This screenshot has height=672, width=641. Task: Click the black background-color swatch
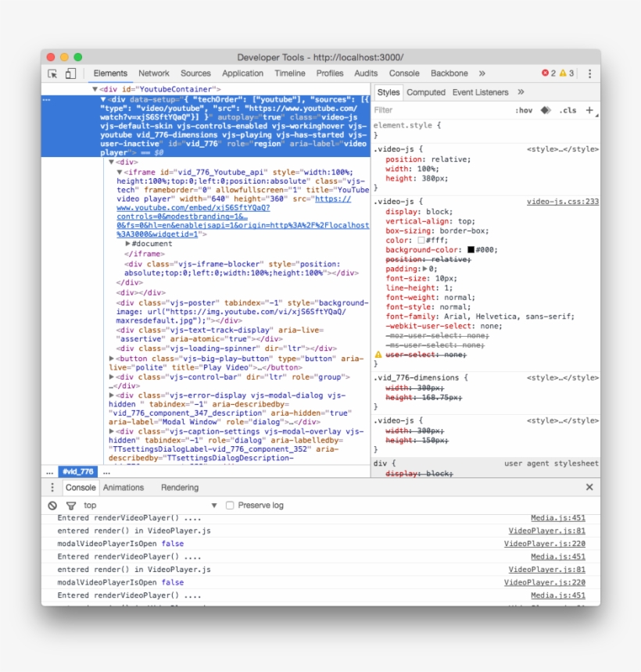(471, 250)
